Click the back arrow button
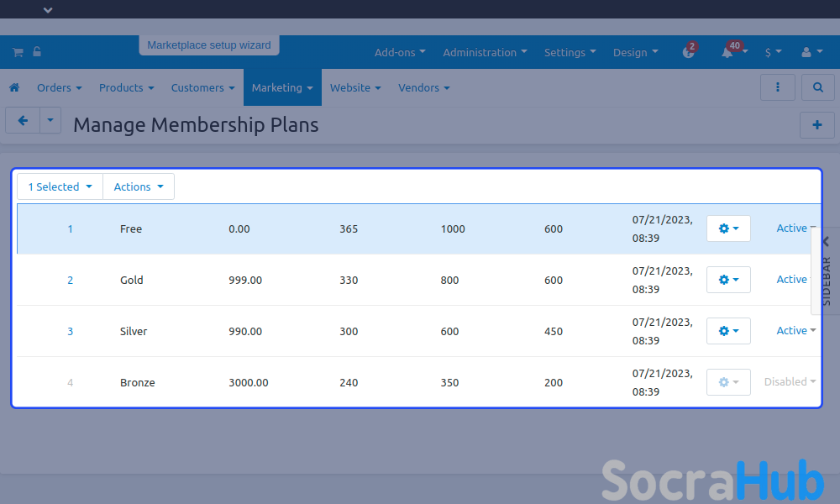Viewport: 840px width, 504px height. click(x=23, y=121)
